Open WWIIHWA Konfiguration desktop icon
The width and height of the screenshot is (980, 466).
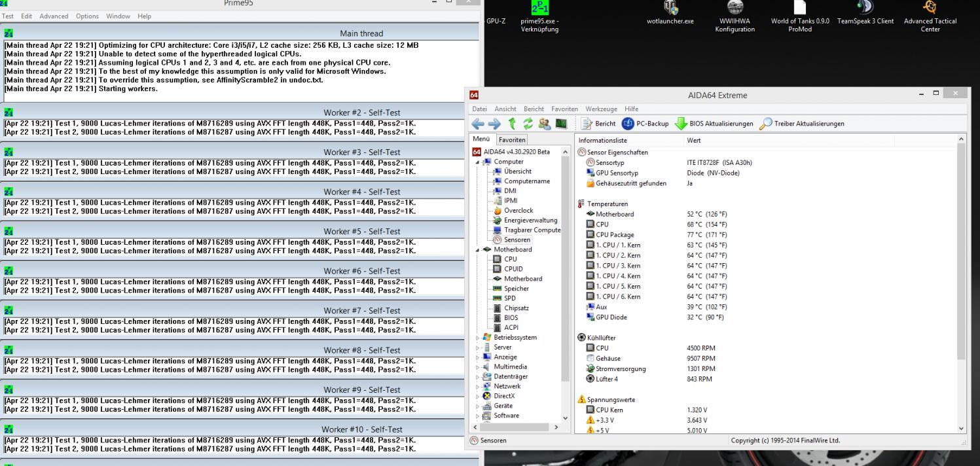[x=735, y=16]
